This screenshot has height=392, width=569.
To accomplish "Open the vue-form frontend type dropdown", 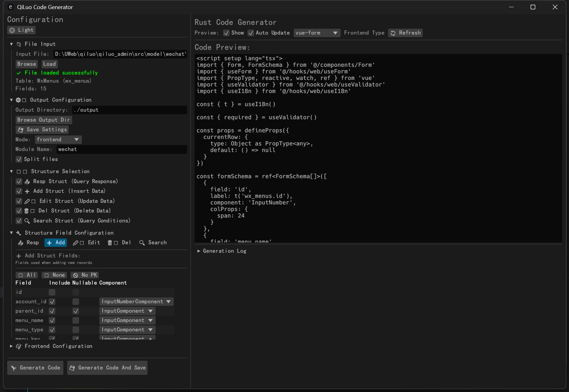I will [x=317, y=33].
